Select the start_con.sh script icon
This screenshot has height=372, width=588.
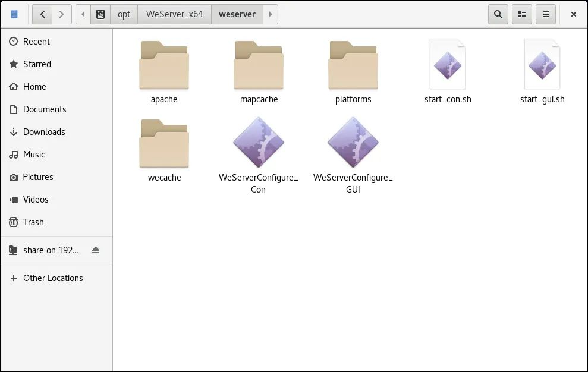(x=448, y=64)
